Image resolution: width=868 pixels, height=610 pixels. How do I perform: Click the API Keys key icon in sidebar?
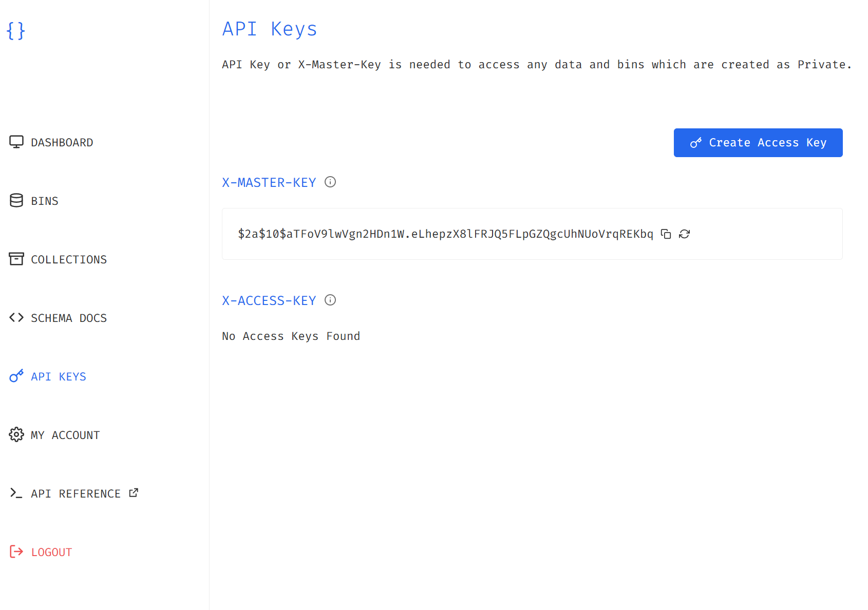tap(16, 376)
